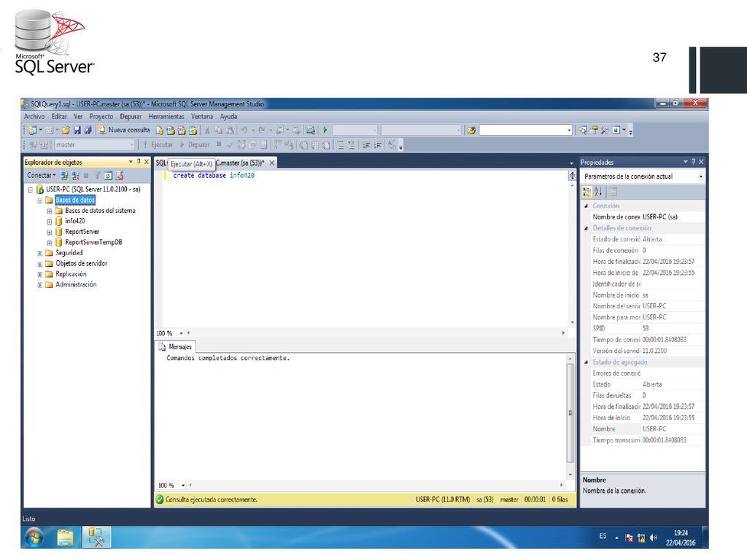The image size is (747, 560).
Task: Open the Editar menu
Action: (59, 116)
